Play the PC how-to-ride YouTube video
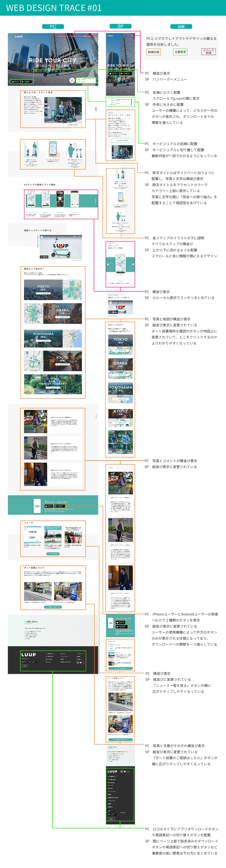This screenshot has width=226, height=868. (61, 246)
